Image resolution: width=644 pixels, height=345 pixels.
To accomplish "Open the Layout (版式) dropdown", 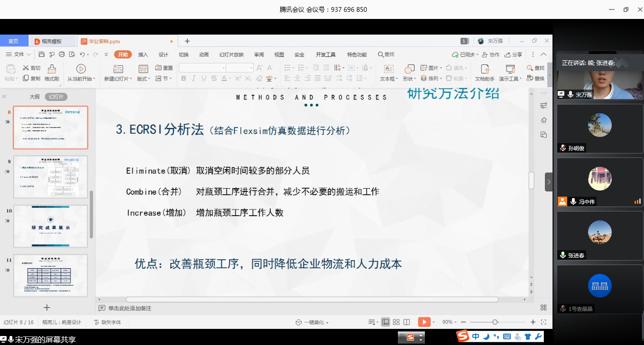I will (x=144, y=79).
